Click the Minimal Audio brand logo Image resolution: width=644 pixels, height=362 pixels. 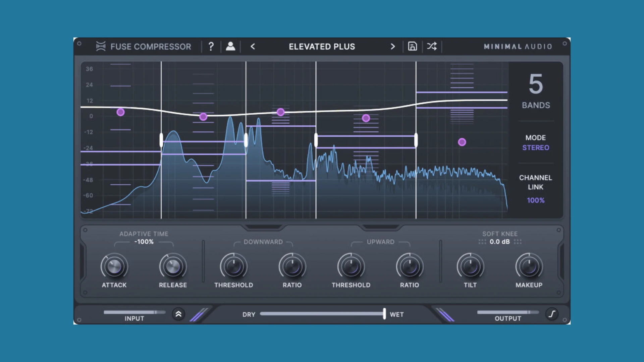point(518,47)
